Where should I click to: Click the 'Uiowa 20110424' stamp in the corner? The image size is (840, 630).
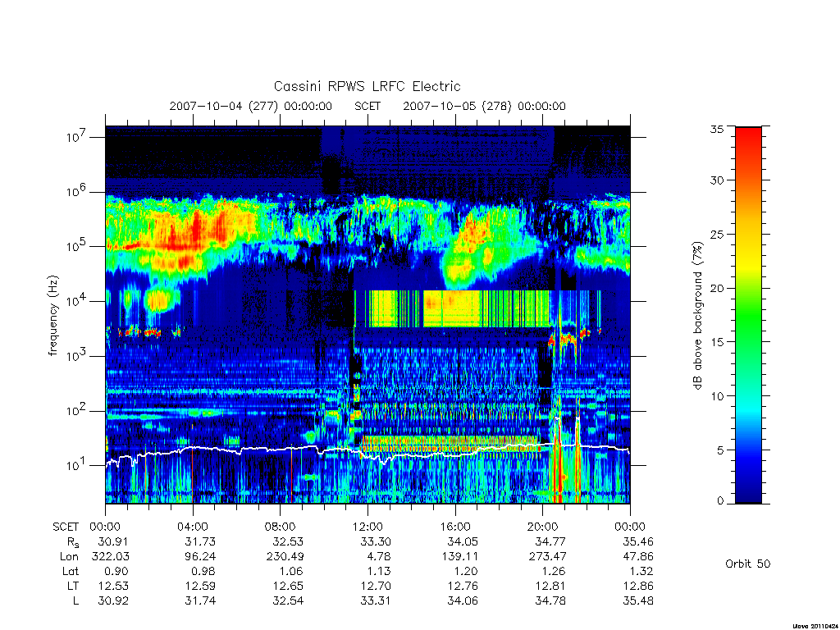click(x=816, y=626)
